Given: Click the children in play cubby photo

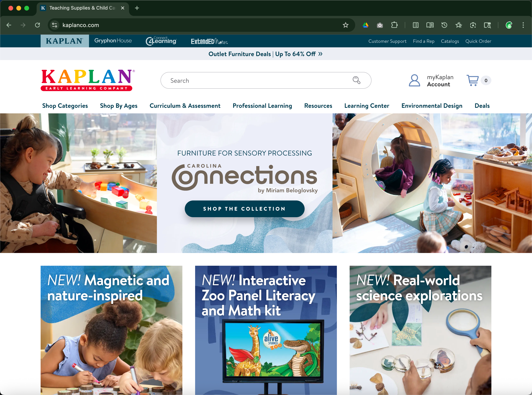Looking at the screenshot, I should pyautogui.click(x=432, y=183).
